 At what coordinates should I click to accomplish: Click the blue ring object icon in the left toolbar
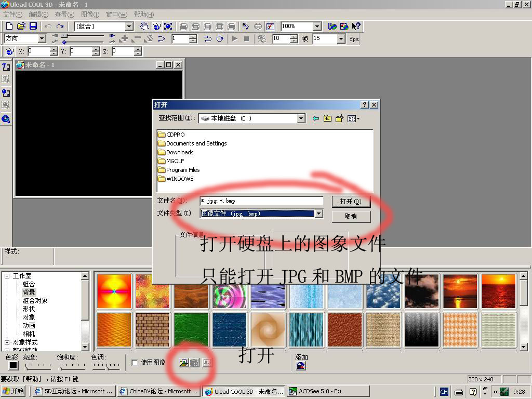point(6,119)
